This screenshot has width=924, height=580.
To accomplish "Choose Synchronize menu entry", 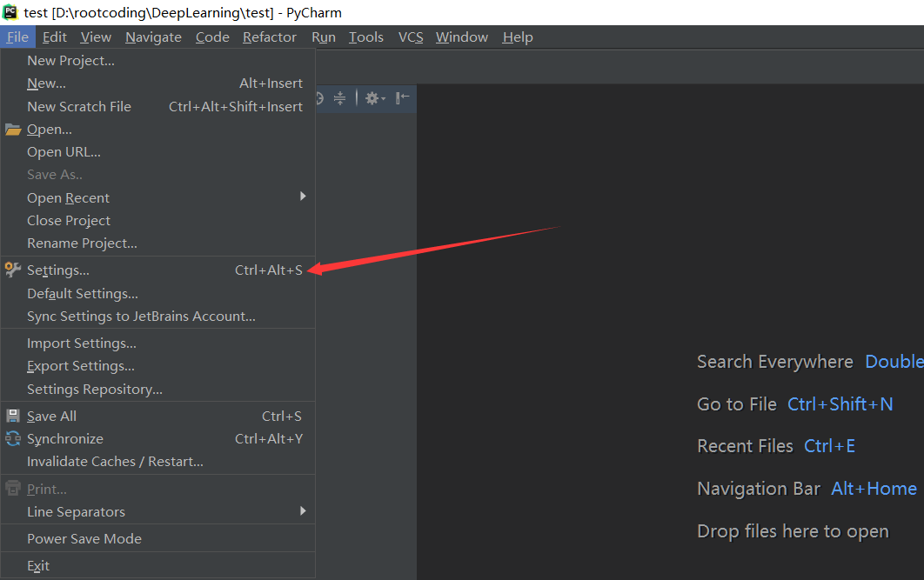I will click(x=158, y=438).
